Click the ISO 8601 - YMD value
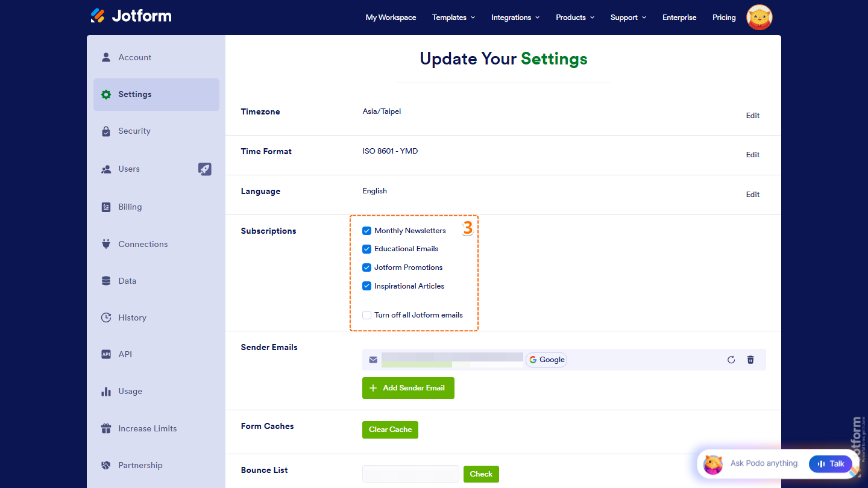 point(390,151)
